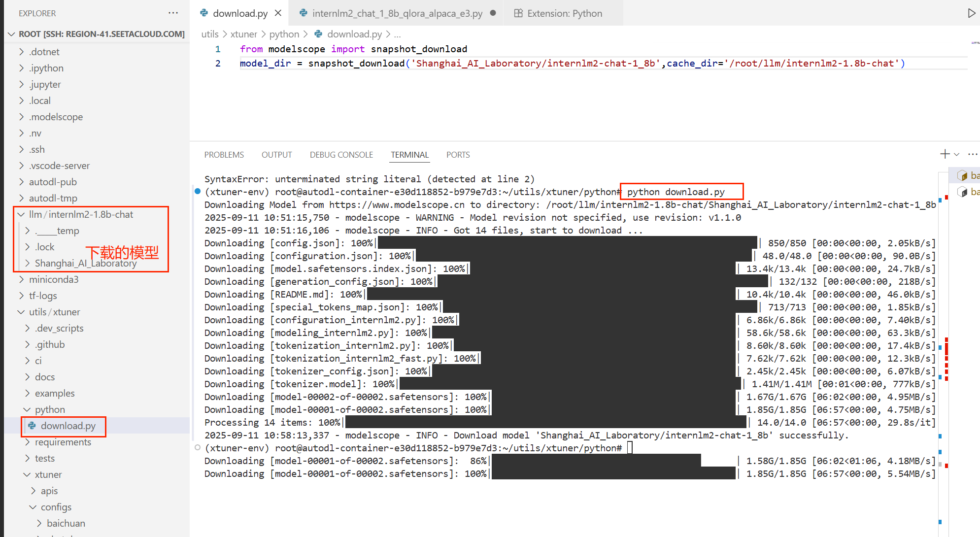Expand the .dev_scripts folder

click(x=97, y=328)
